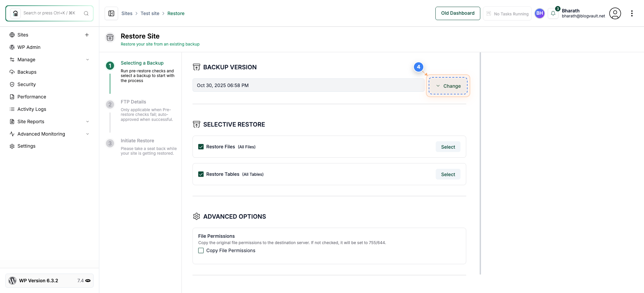The height and width of the screenshot is (293, 644).
Task: Click Select button for Restore Files
Action: [448, 147]
